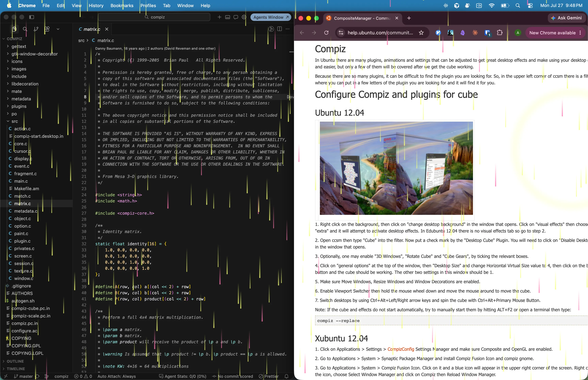Viewport: 588px width, 380px height.
Task: Click New Chrome available update button
Action: click(555, 33)
